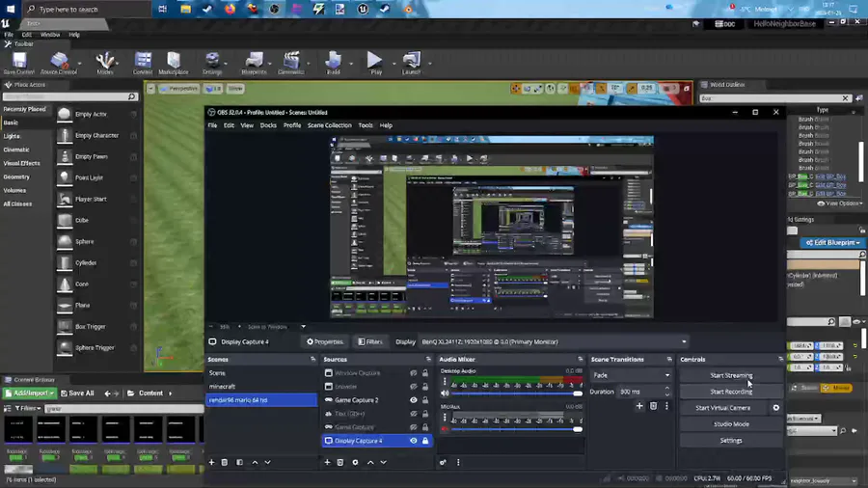The width and height of the screenshot is (868, 488).
Task: Open Perspective viewport mode dropdown
Action: (x=178, y=89)
